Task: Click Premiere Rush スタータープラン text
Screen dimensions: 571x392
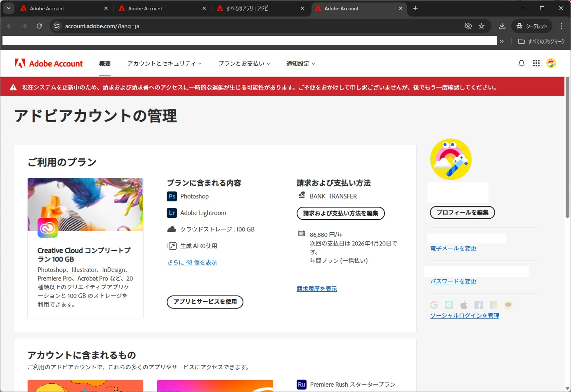Action: point(353,385)
